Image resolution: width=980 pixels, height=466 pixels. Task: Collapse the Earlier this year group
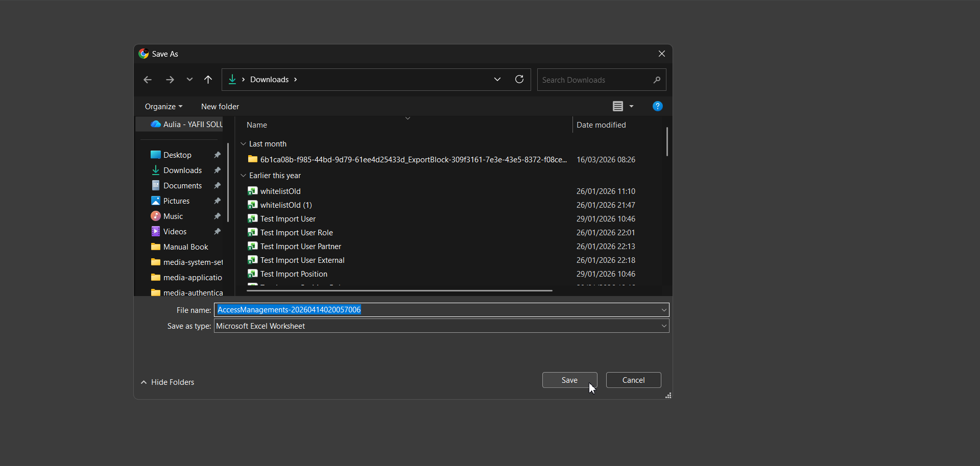coord(244,176)
